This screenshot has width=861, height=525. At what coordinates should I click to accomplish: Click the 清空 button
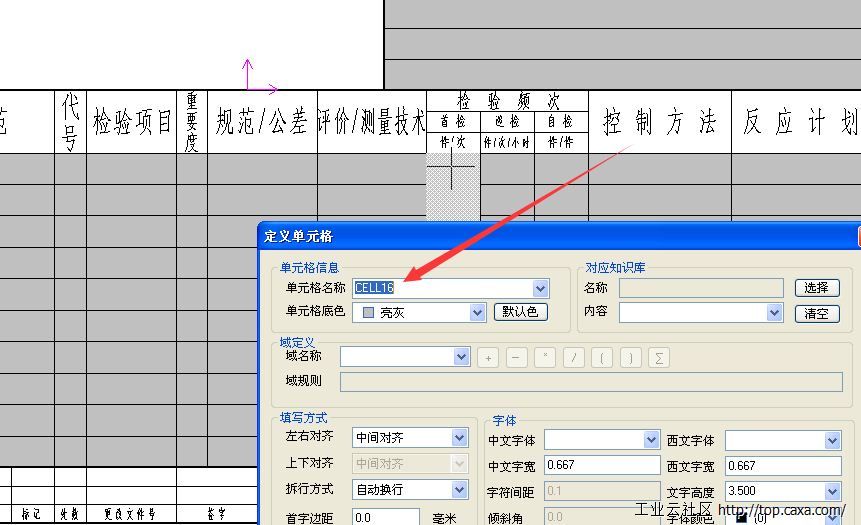(817, 314)
